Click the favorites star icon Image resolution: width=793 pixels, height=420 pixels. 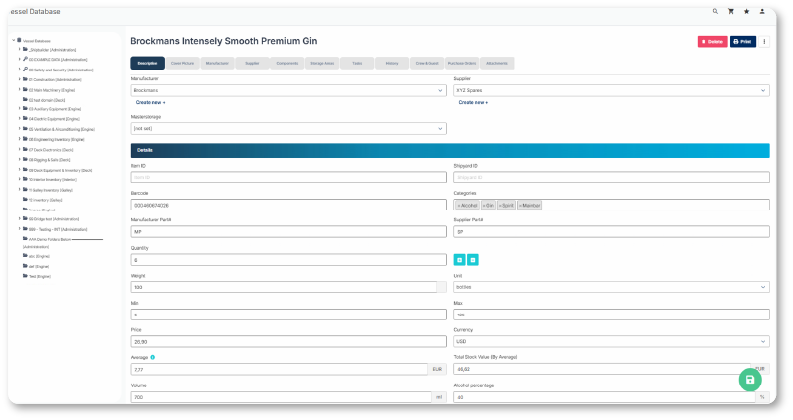click(746, 11)
